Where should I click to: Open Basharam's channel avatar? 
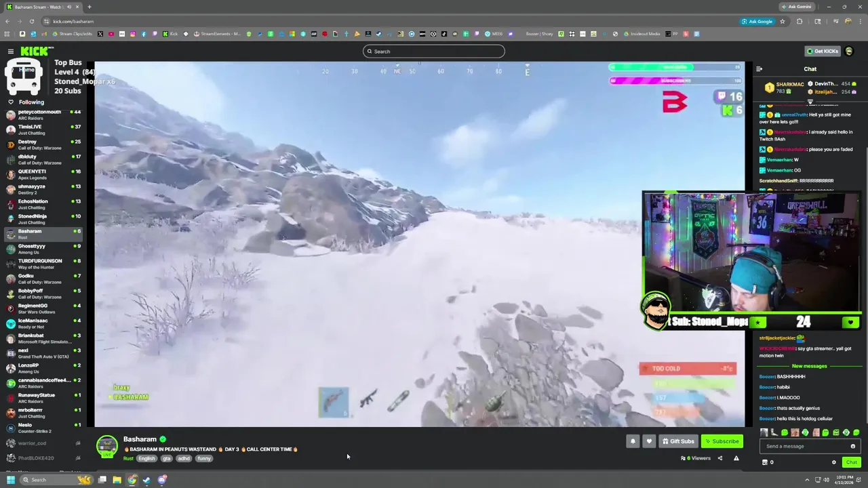[x=106, y=447]
